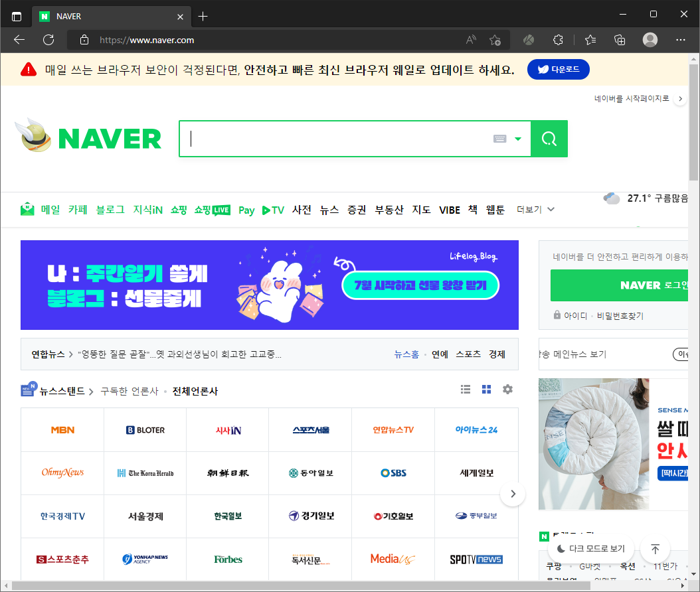700x592 pixels.
Task: Open the Pay menu item
Action: coord(246,210)
